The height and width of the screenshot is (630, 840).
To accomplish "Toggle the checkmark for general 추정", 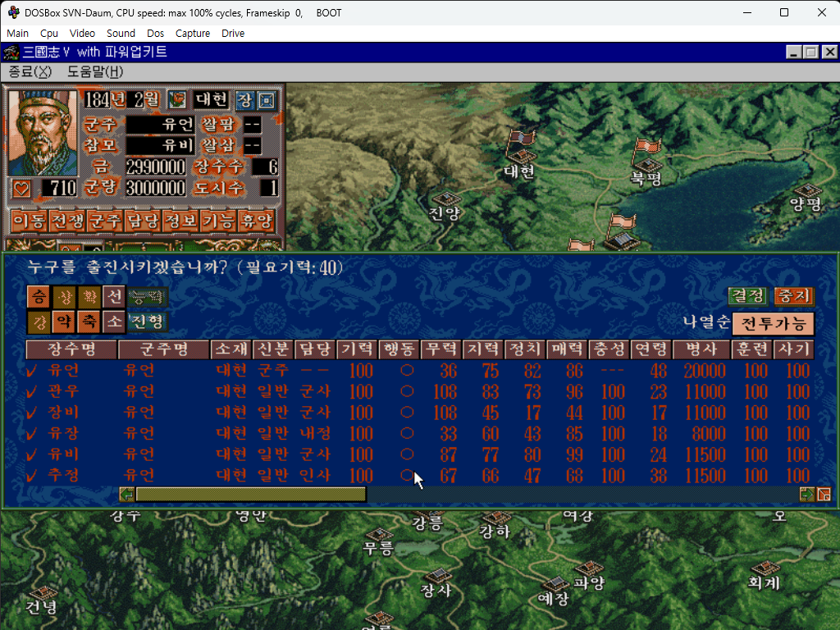I will pos(32,475).
